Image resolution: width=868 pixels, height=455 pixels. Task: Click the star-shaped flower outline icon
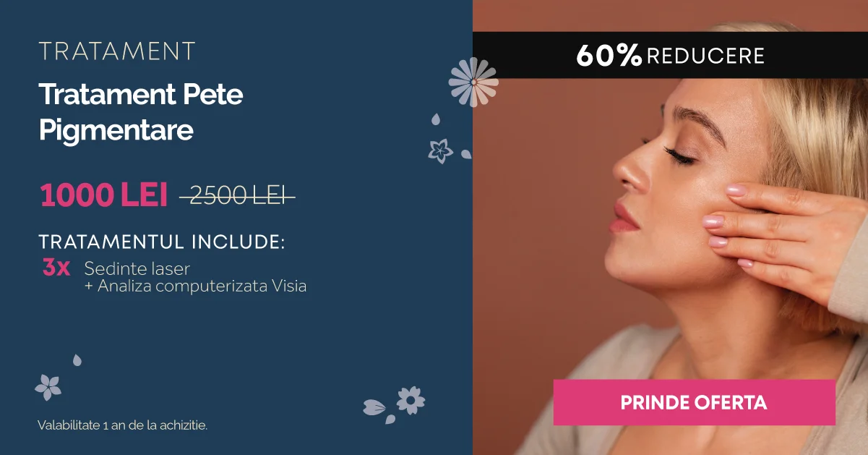point(439,150)
